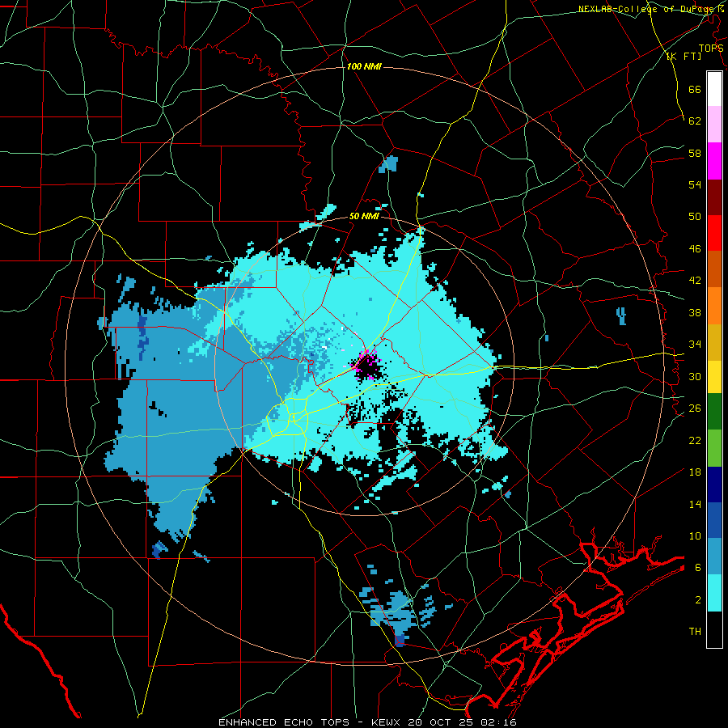Click the legend value 22

(695, 440)
